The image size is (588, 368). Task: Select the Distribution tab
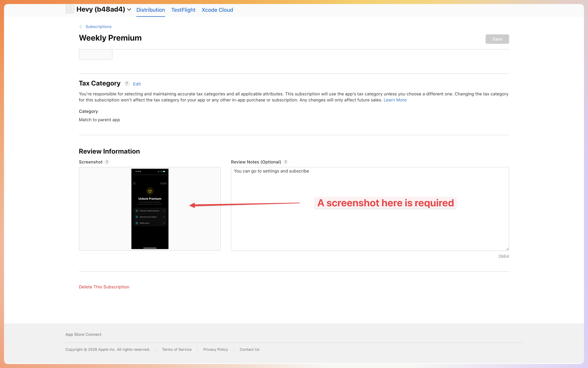point(151,10)
